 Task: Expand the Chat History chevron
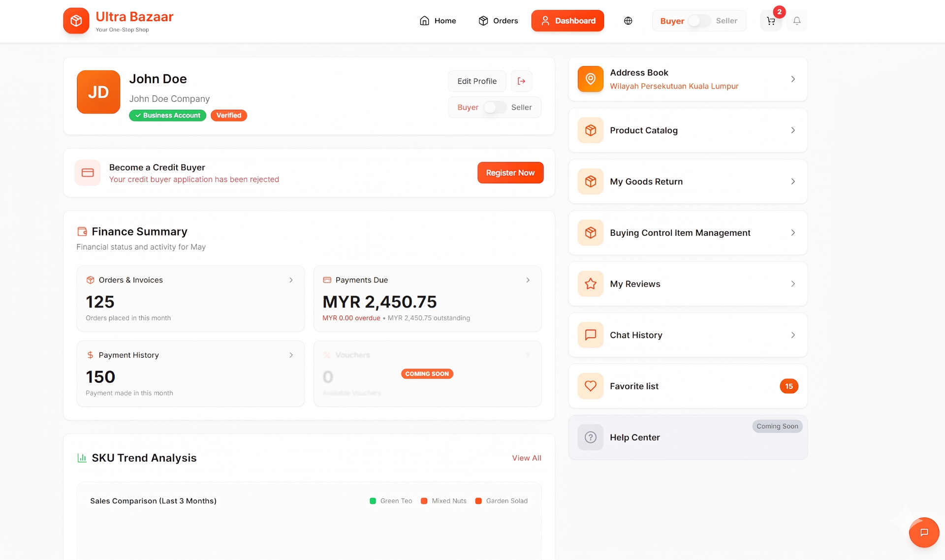click(x=793, y=335)
